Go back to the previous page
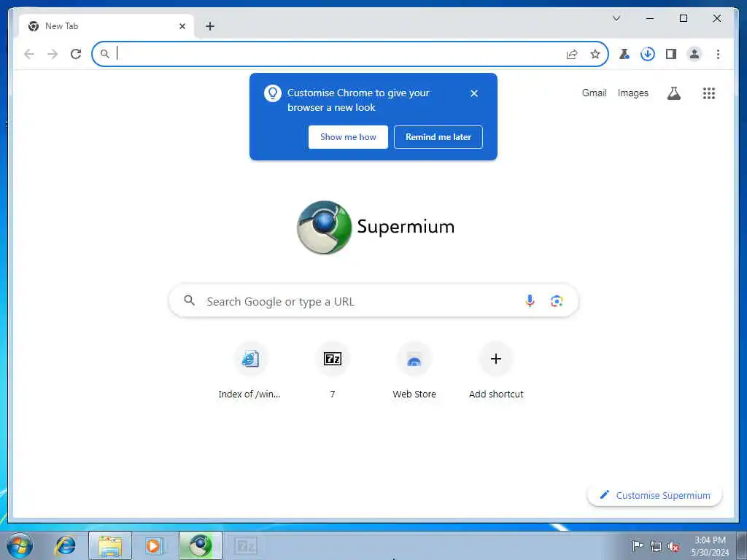This screenshot has height=560, width=747. pyautogui.click(x=29, y=54)
